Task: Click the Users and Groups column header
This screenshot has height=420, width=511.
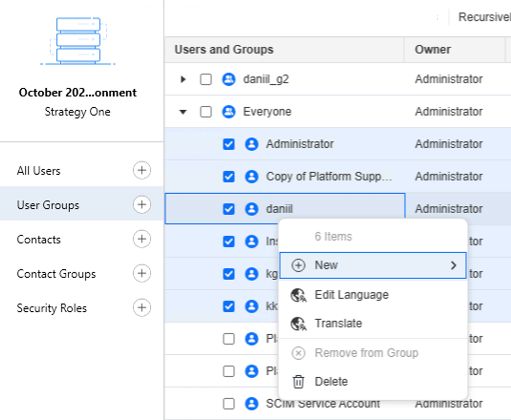Action: [x=224, y=49]
